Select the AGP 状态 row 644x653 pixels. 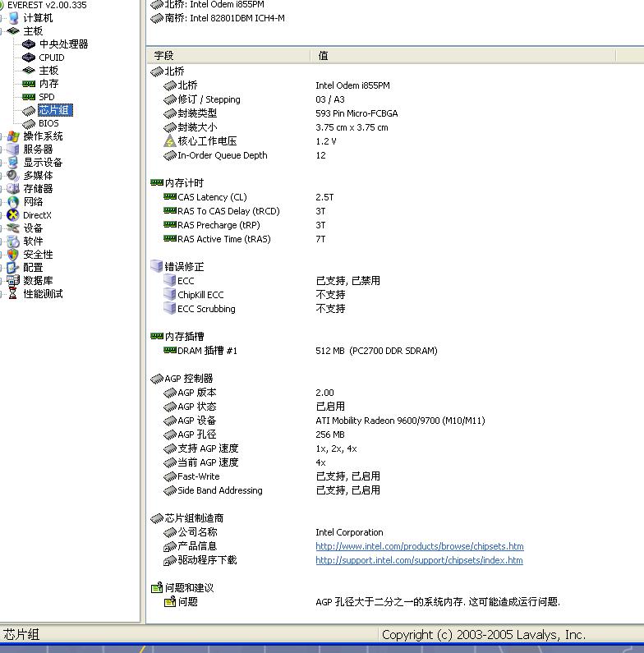click(x=255, y=407)
